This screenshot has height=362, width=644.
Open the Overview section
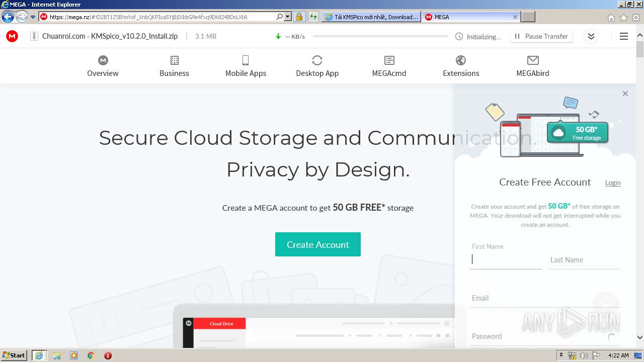coord(103,66)
